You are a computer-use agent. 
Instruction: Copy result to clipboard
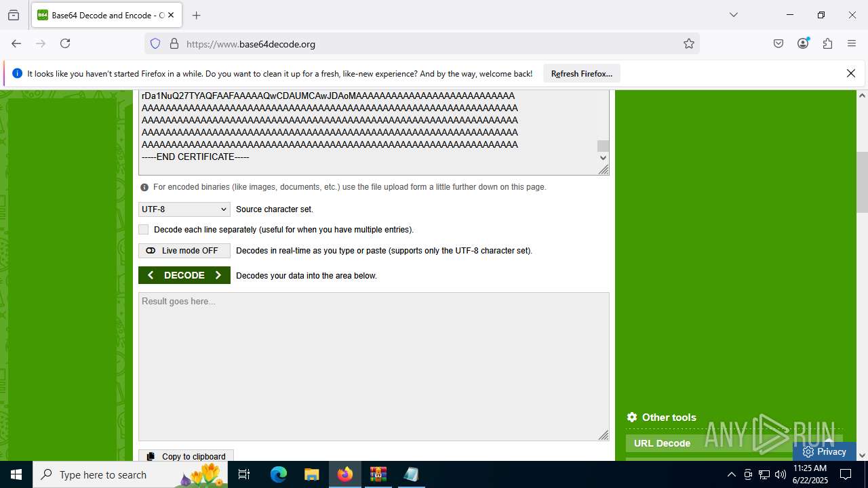coord(186,456)
